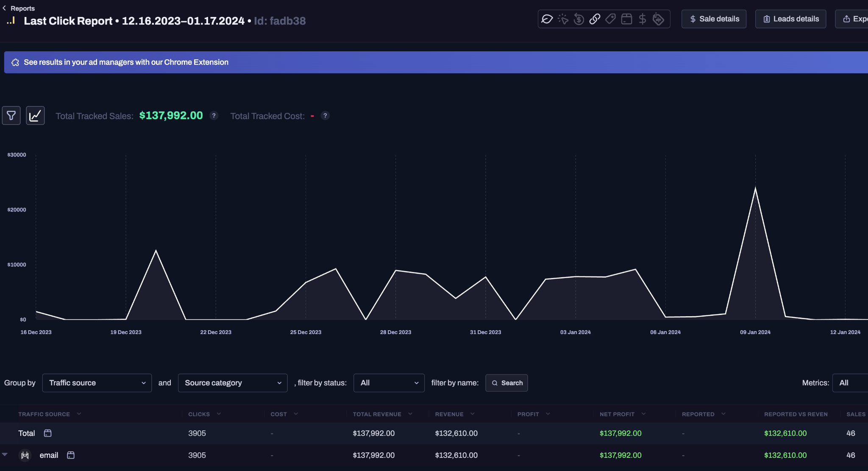Open Sale details
Viewport: 868px width, 471px height.
pyautogui.click(x=714, y=19)
